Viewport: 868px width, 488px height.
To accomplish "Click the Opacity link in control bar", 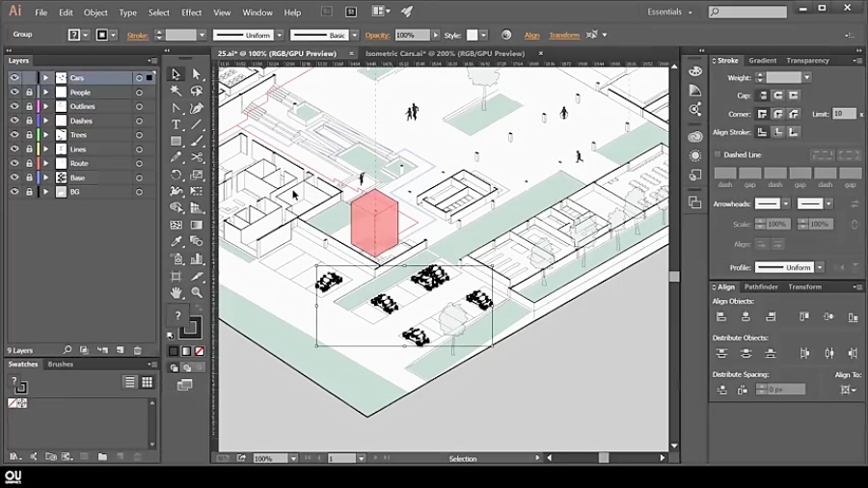I will click(x=377, y=35).
